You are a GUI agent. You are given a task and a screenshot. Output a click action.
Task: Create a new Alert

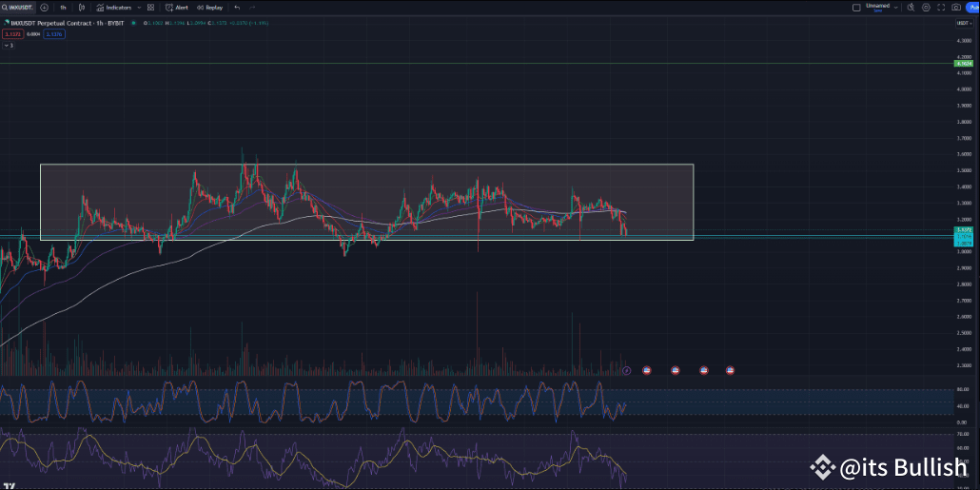point(177,7)
